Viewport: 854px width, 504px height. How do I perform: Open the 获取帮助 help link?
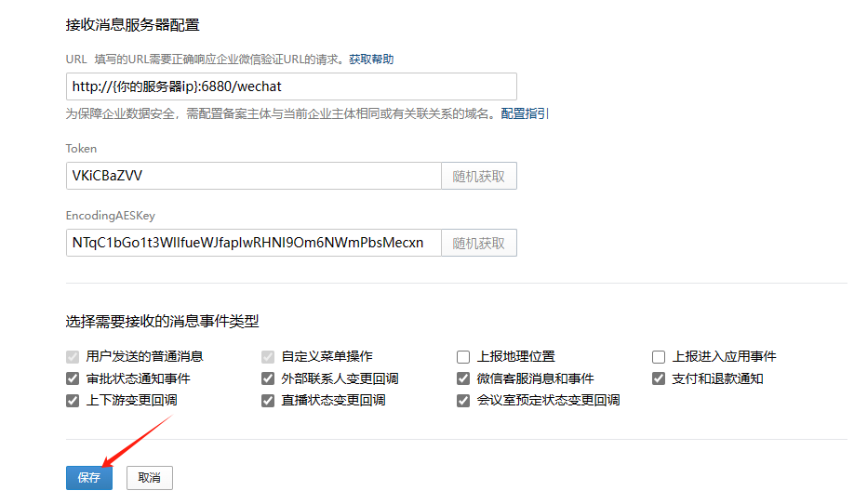click(371, 59)
